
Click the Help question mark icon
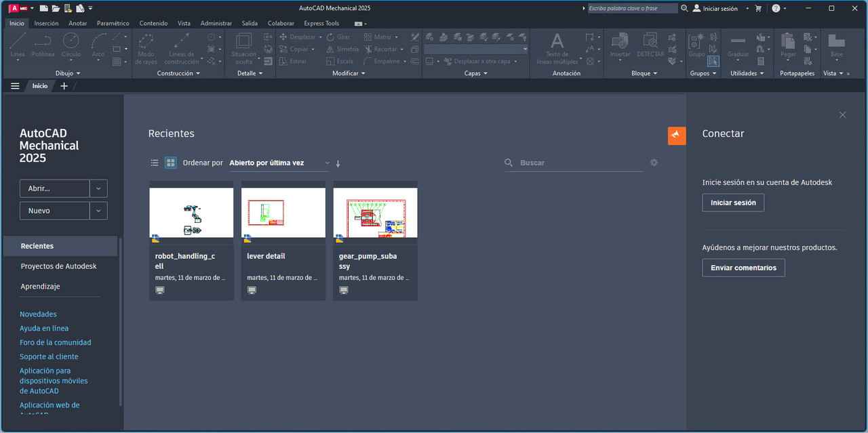tap(776, 8)
